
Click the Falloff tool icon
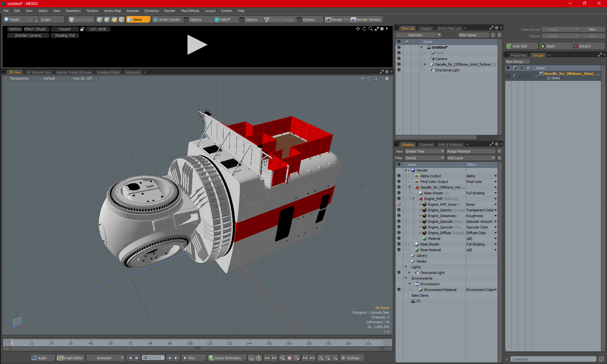click(x=217, y=20)
